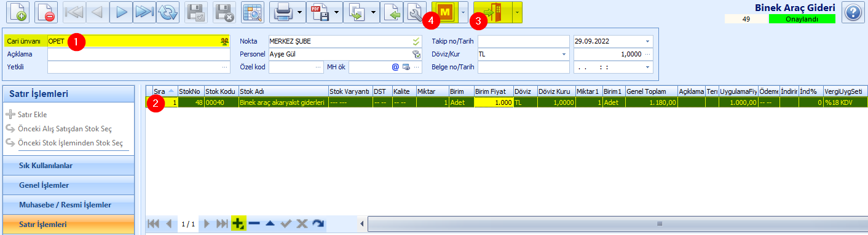This screenshot has width=868, height=235.
Task: Click the Nokta field checkmark icon
Action: click(416, 41)
